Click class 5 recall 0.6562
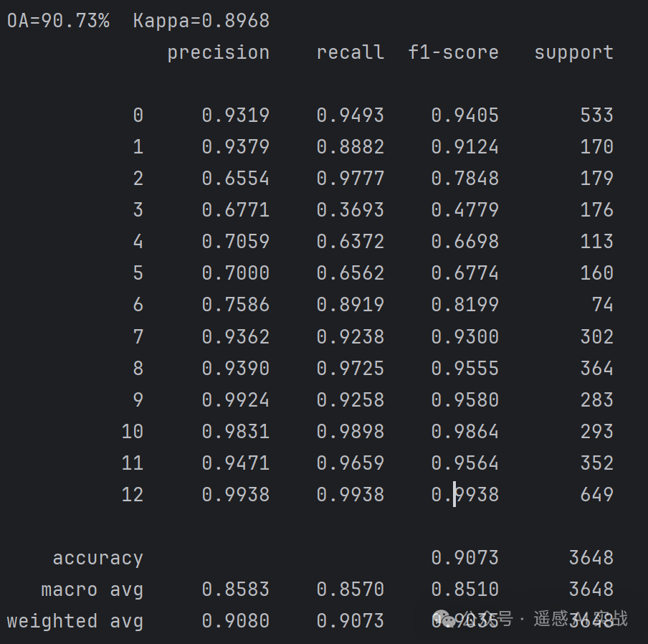 click(351, 273)
